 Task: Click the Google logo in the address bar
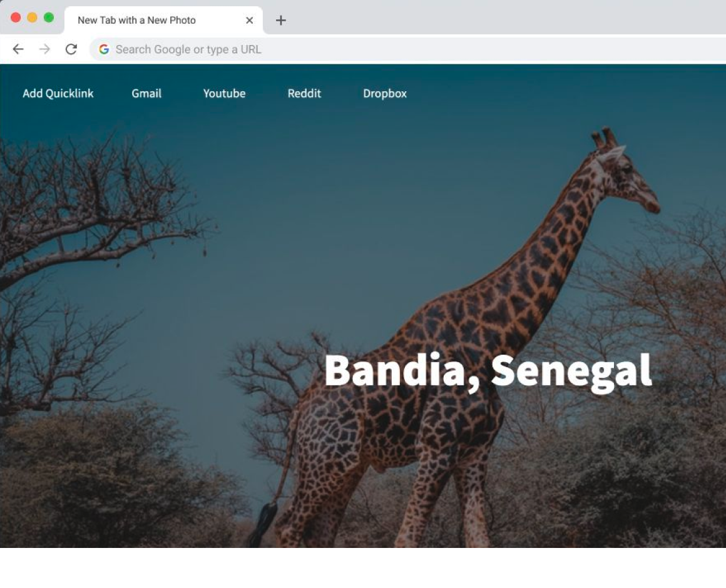pyautogui.click(x=104, y=49)
